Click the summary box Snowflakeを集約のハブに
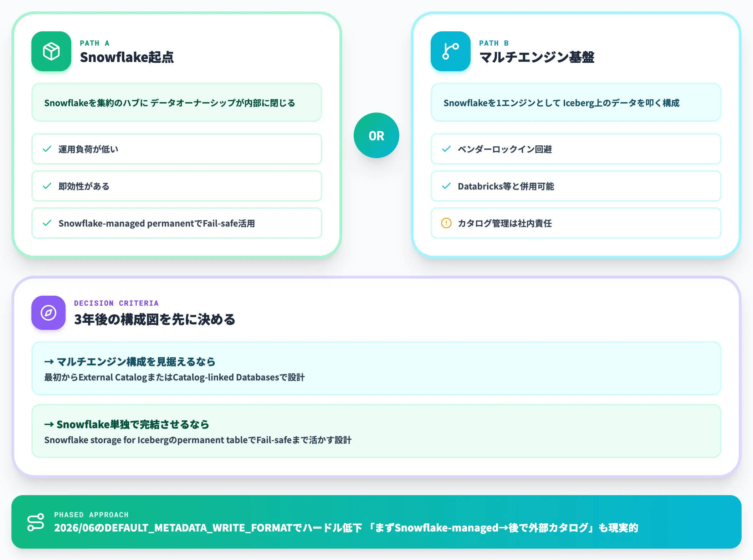 point(177,103)
